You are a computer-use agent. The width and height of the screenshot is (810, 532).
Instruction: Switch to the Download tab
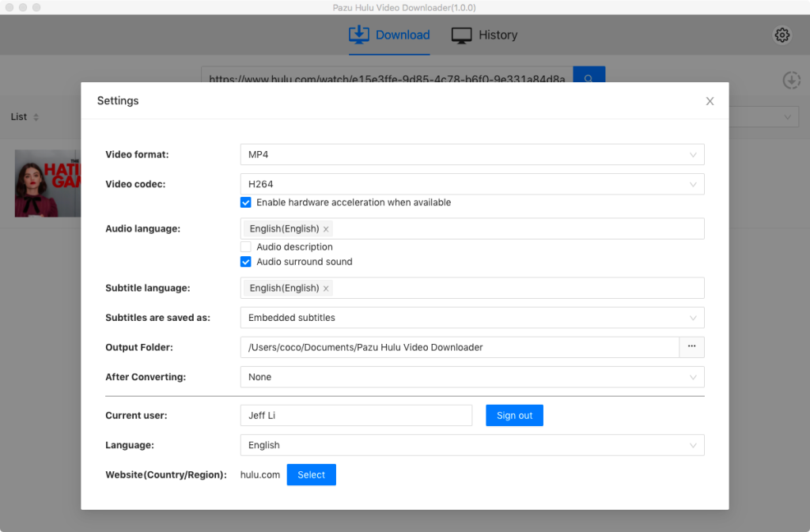click(389, 35)
